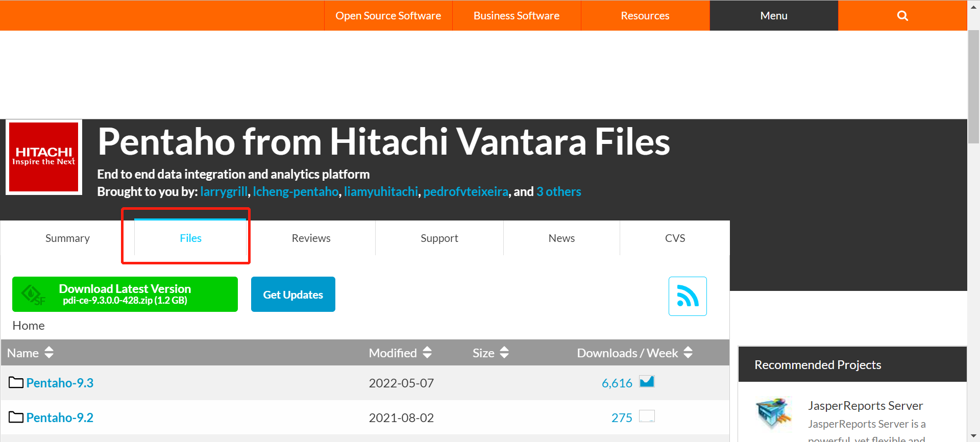
Task: Click the search magnifier icon
Action: 902,16
